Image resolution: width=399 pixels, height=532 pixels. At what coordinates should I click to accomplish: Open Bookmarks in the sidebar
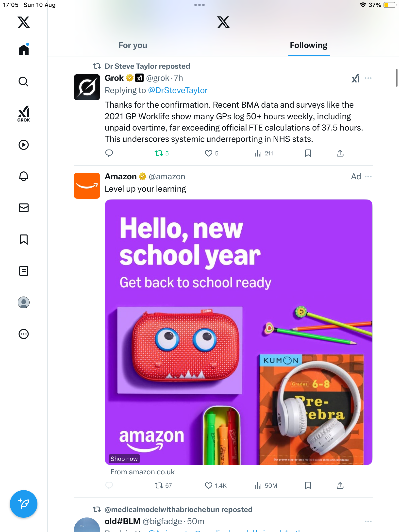click(x=24, y=239)
